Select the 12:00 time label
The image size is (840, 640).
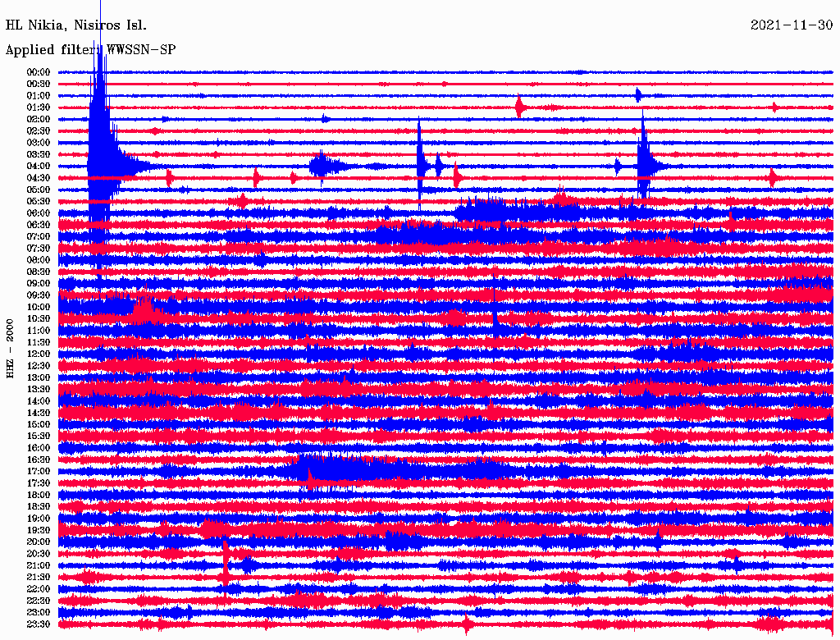coord(39,354)
